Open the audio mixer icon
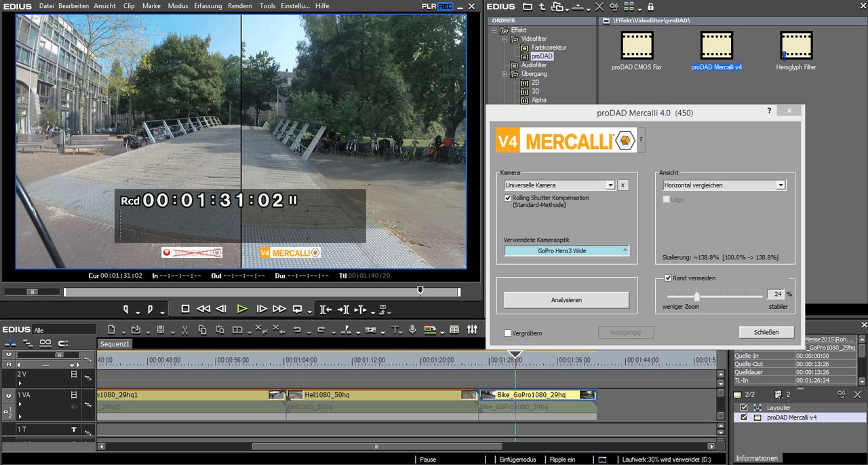This screenshot has width=868, height=465. pyautogui.click(x=472, y=330)
